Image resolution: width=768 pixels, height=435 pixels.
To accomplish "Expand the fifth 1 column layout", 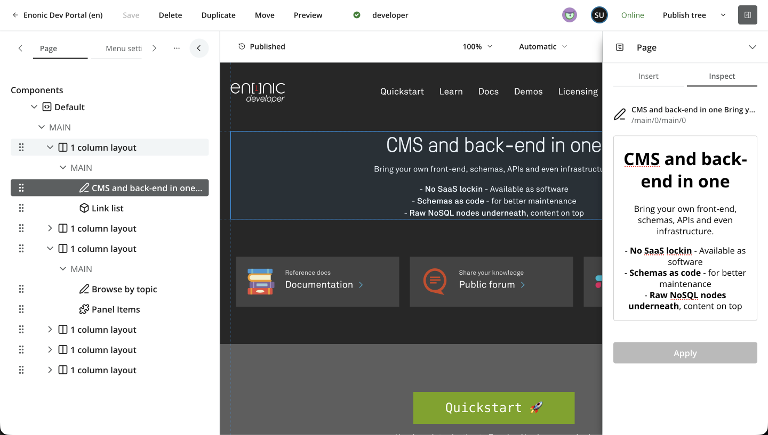I will coord(50,350).
